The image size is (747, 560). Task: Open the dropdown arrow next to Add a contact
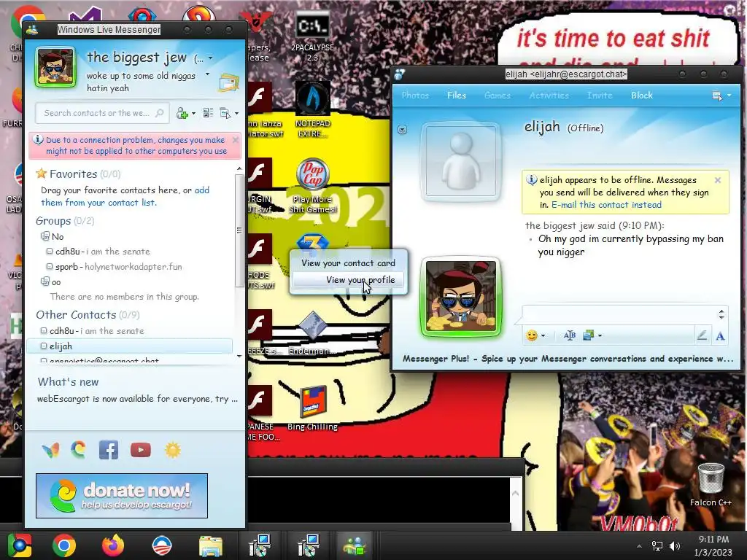(x=193, y=113)
